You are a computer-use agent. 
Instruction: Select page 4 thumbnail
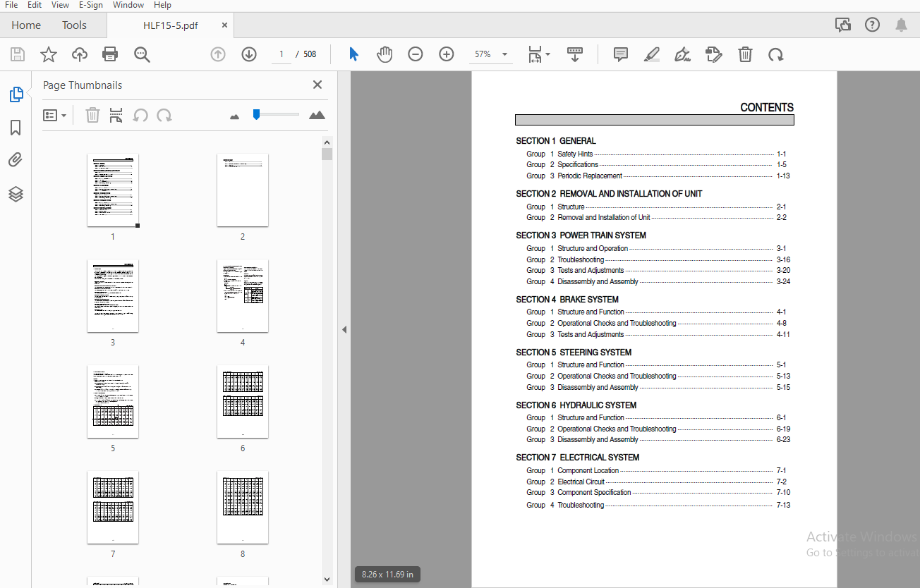[x=243, y=295]
